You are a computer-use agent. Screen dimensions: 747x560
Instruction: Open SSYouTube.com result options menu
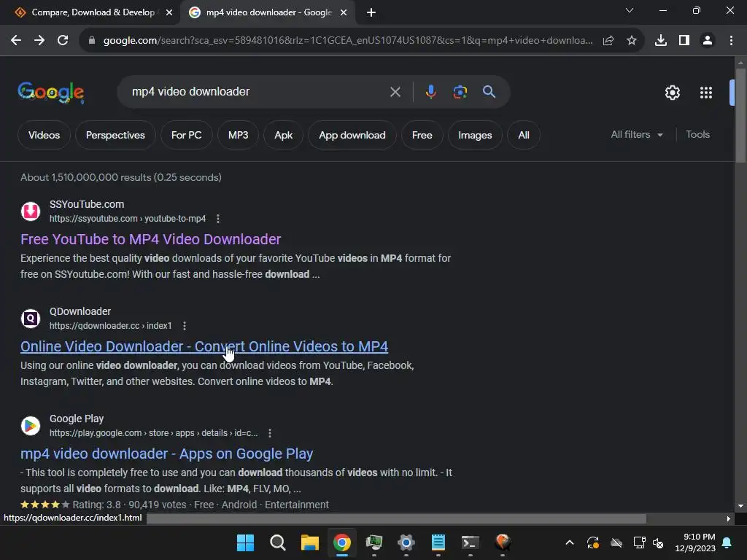tap(218, 219)
